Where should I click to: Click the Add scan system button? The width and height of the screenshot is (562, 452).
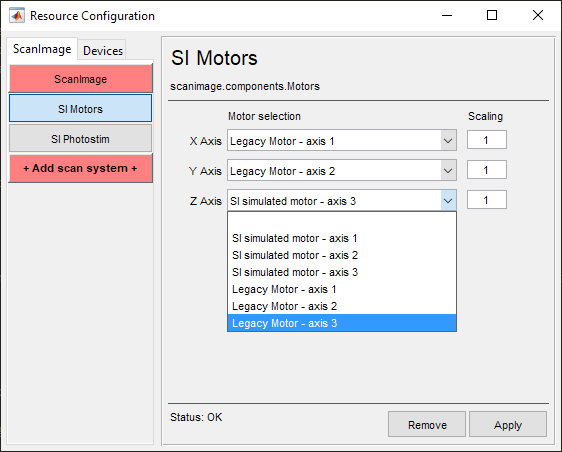(81, 168)
